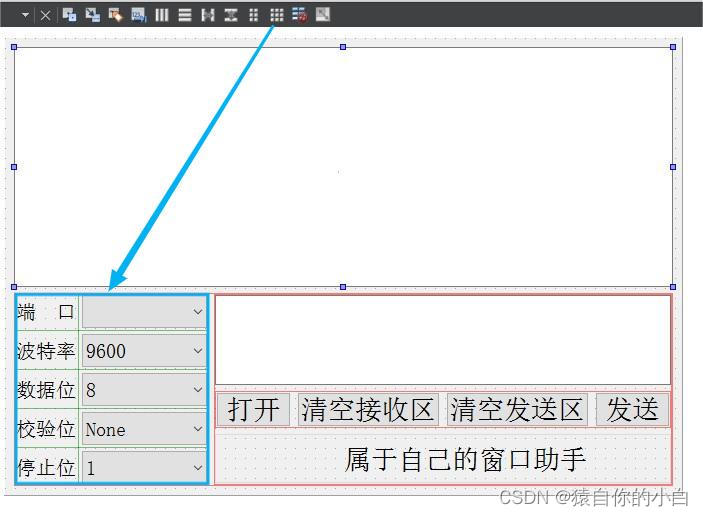
Task: Click the 发送 button
Action: pos(632,409)
